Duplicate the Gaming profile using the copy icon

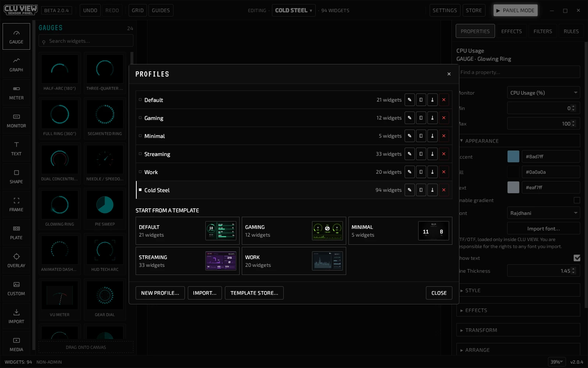pyautogui.click(x=421, y=118)
